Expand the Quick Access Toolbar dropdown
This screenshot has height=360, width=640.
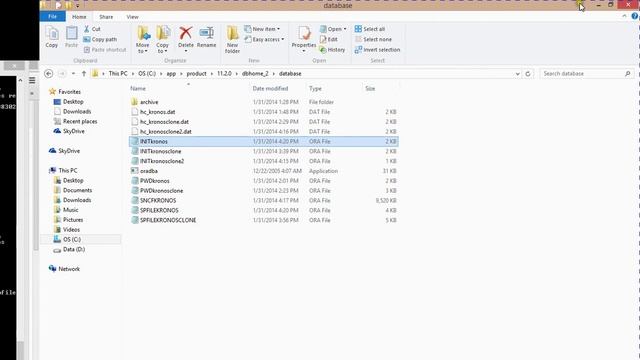point(78,6)
